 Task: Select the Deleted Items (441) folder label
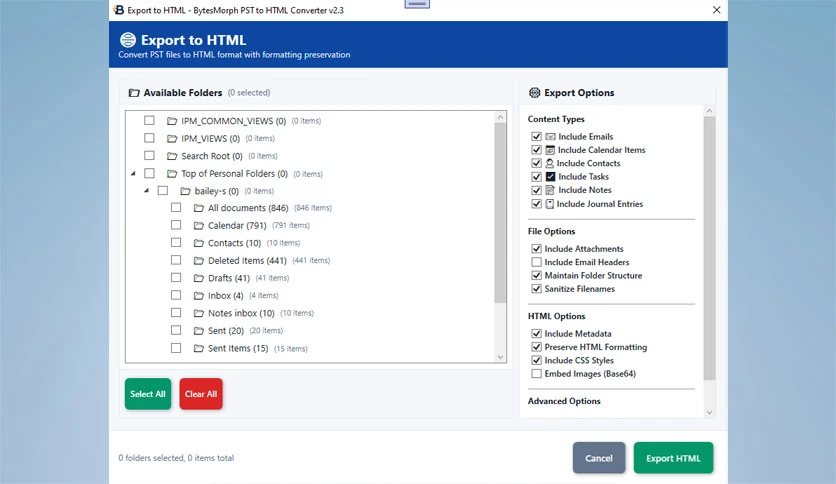tap(247, 261)
